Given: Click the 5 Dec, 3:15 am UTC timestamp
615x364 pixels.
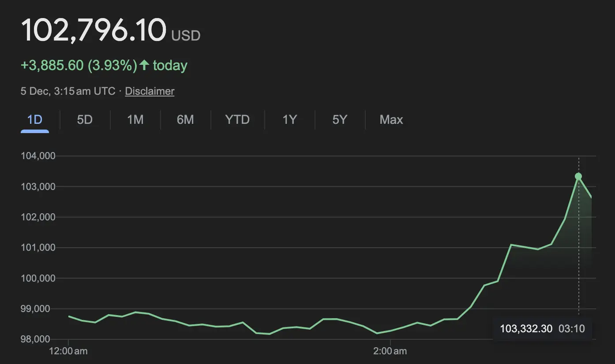Looking at the screenshot, I should coord(68,91).
